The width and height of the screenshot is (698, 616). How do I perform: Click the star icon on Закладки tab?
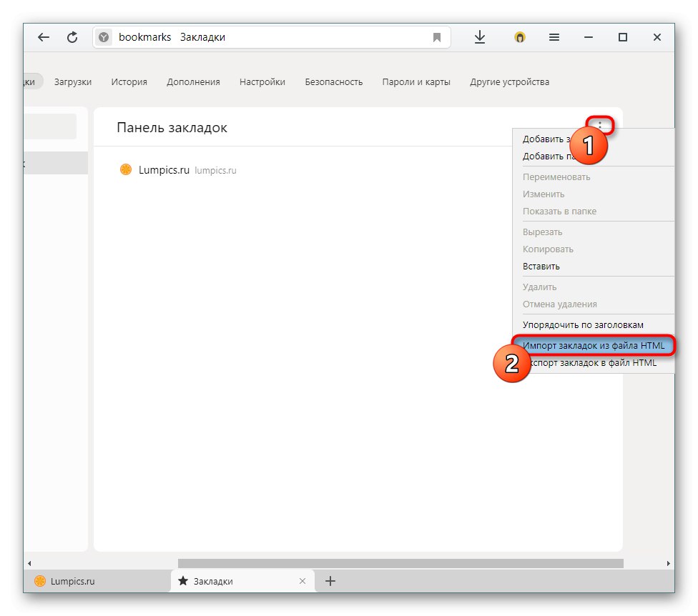tap(182, 580)
